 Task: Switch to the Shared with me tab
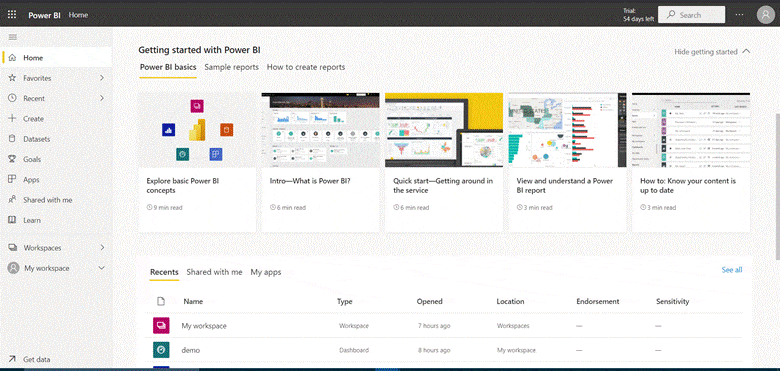[x=214, y=272]
